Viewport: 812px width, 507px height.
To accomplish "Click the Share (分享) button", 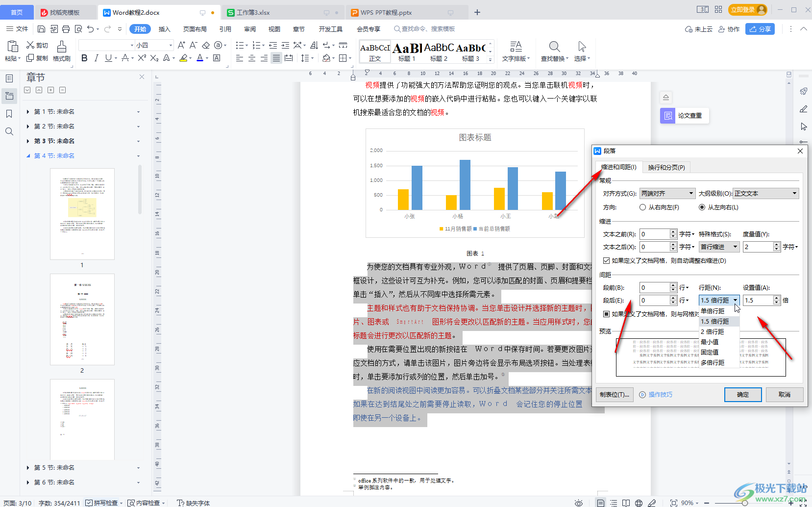I will tap(760, 29).
